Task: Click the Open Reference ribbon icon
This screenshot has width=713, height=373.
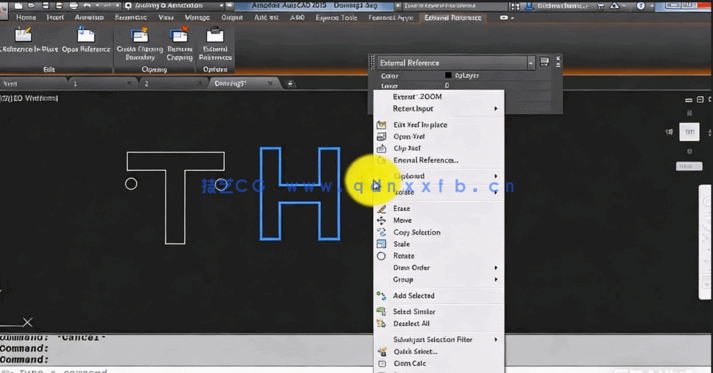Action: 86,35
